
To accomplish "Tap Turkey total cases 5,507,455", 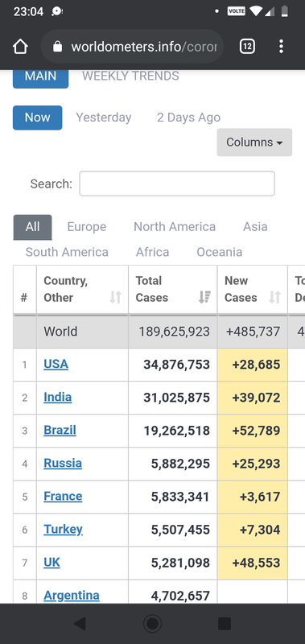I will point(180,530).
